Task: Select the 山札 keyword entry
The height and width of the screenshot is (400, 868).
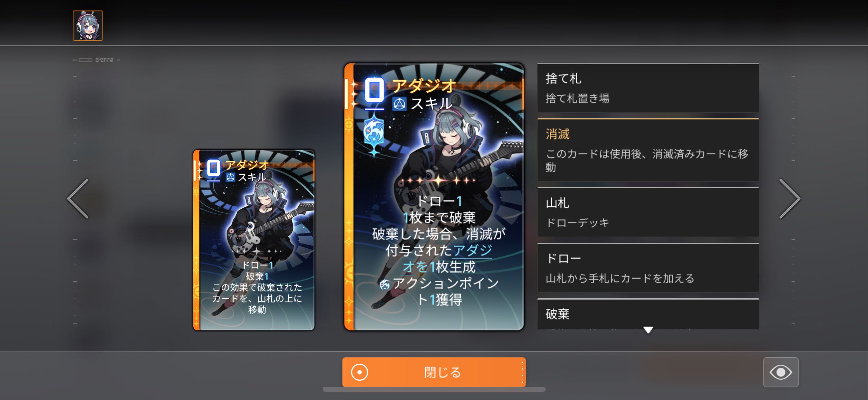Action: point(648,212)
